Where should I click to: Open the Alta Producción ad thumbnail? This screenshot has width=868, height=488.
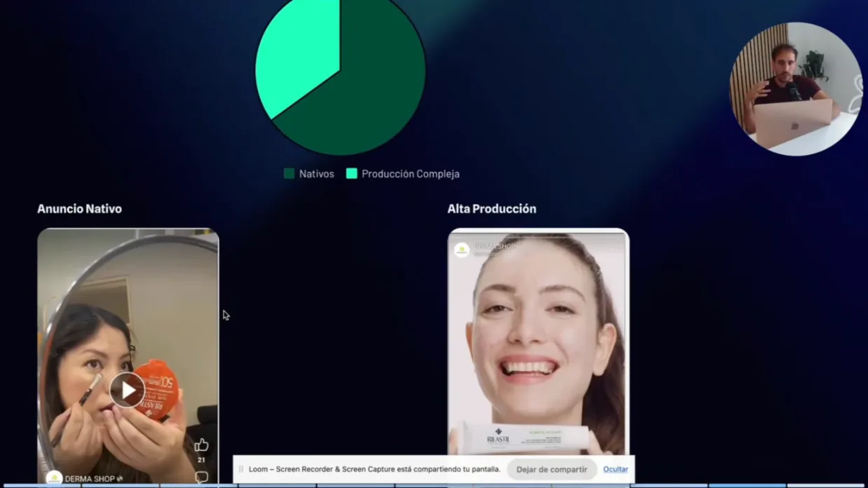pyautogui.click(x=538, y=342)
